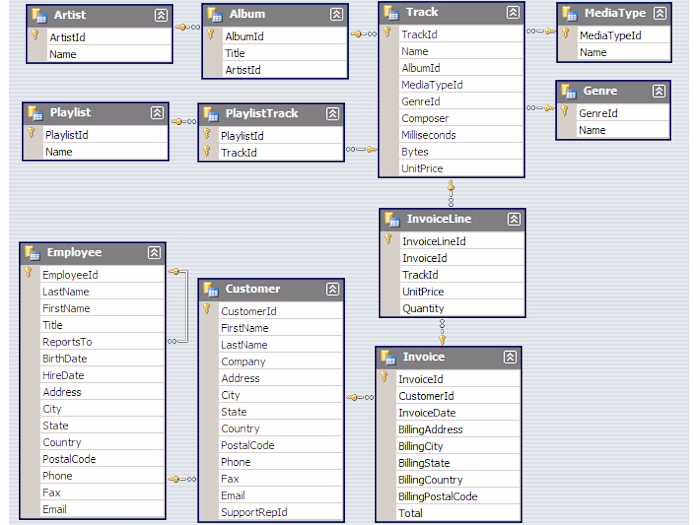The image size is (700, 525).
Task: Click the Album-to-Track relationship connector
Action: (x=364, y=34)
